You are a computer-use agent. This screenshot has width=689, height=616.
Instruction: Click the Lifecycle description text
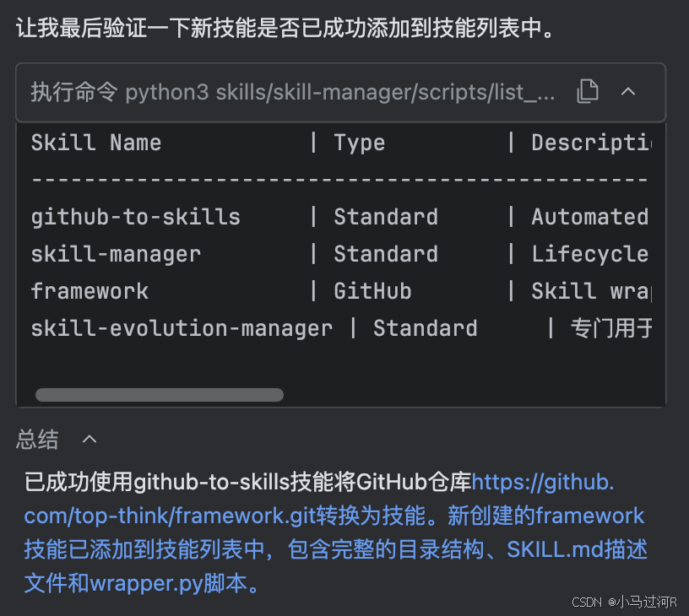591,254
